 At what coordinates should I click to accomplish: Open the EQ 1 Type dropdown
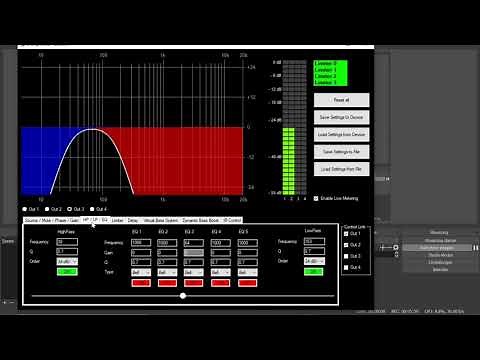click(141, 273)
